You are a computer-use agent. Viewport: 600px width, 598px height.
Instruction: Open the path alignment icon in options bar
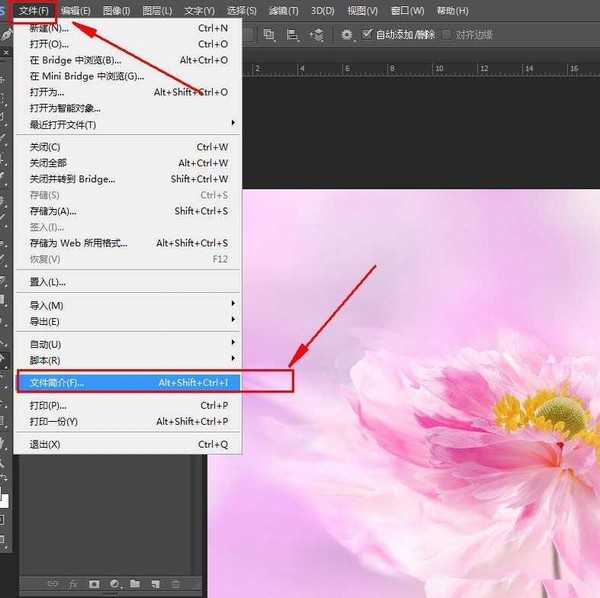click(x=293, y=35)
